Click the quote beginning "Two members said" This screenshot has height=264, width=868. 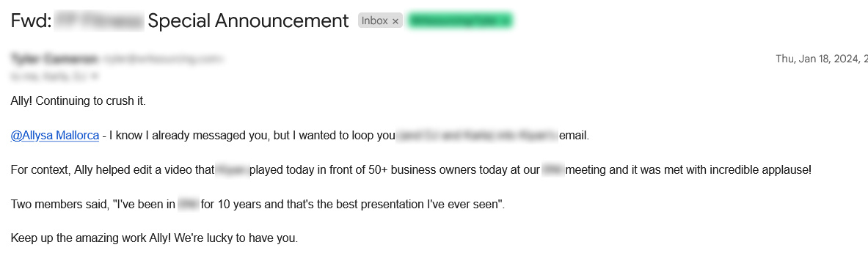258,204
